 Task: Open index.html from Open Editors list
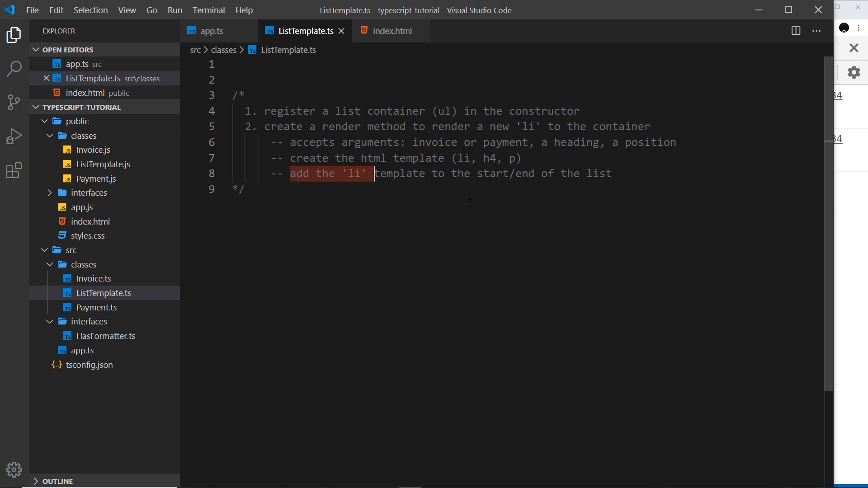click(x=105, y=93)
